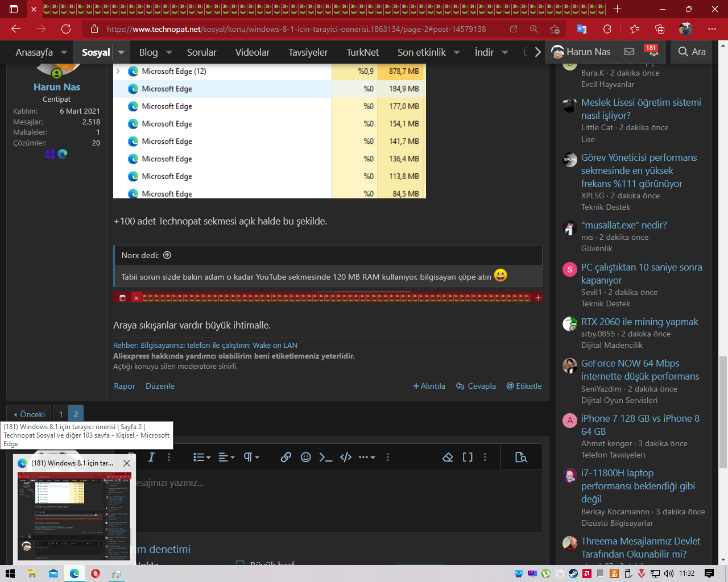Image resolution: width=728 pixels, height=582 pixels.
Task: Open 'Meslek Lisesi öğretim sistemi' thread
Action: pos(641,109)
